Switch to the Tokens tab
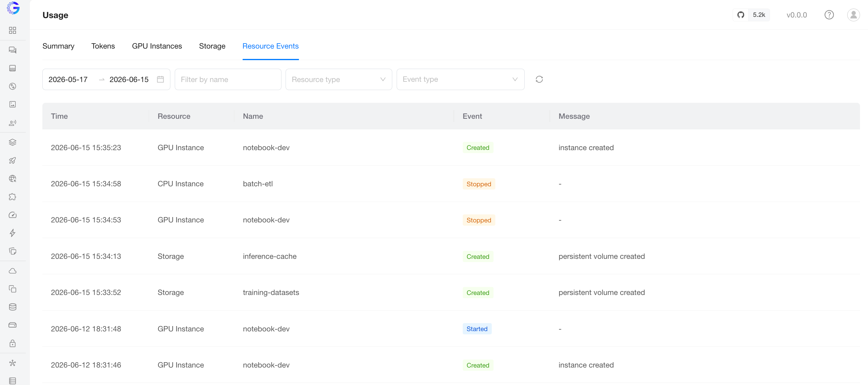This screenshot has width=868, height=385. [x=103, y=46]
